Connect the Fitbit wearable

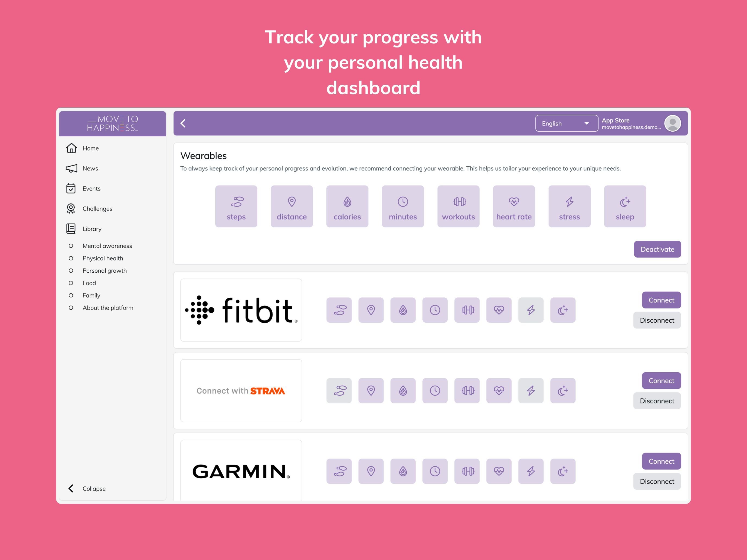click(x=661, y=300)
